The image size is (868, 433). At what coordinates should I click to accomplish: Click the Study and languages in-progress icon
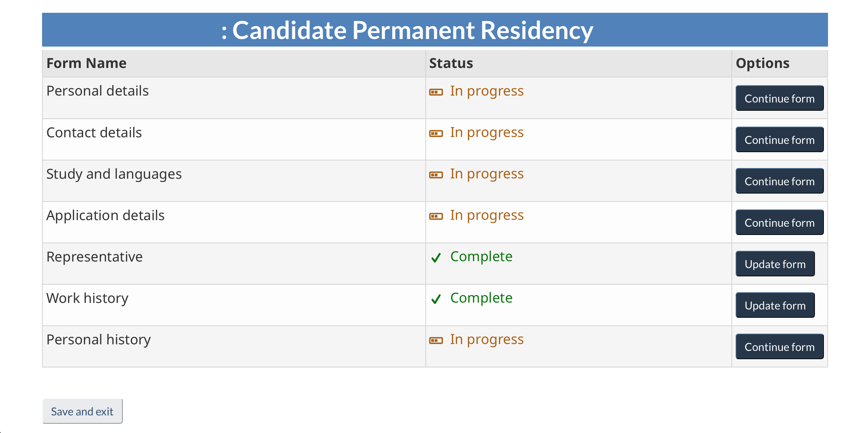tap(436, 175)
